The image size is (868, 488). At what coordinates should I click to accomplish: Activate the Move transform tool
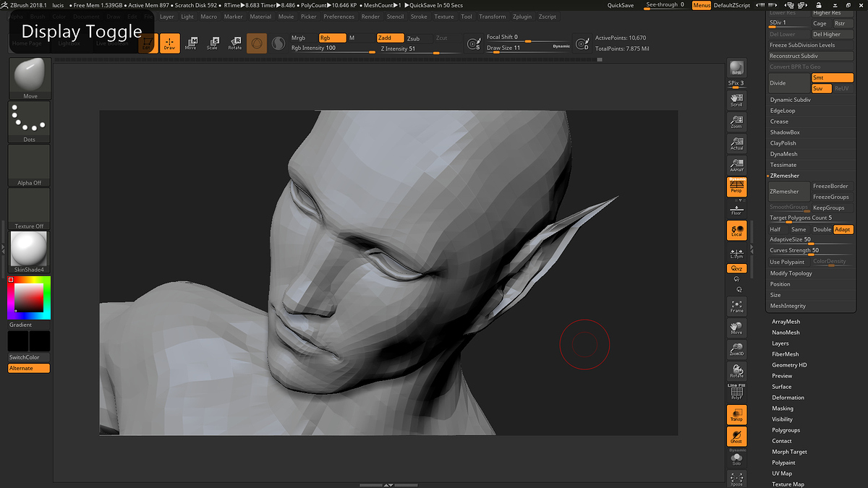190,43
